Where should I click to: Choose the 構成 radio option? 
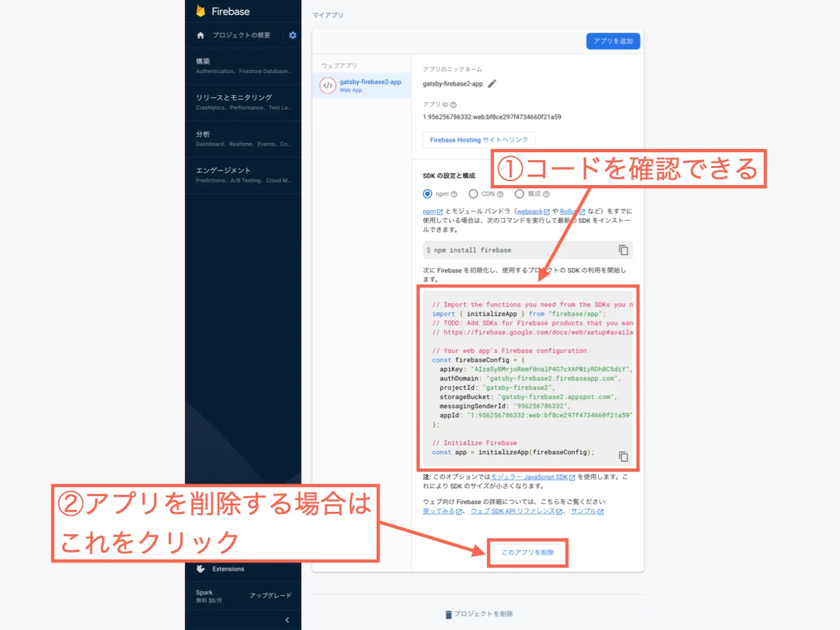520,194
